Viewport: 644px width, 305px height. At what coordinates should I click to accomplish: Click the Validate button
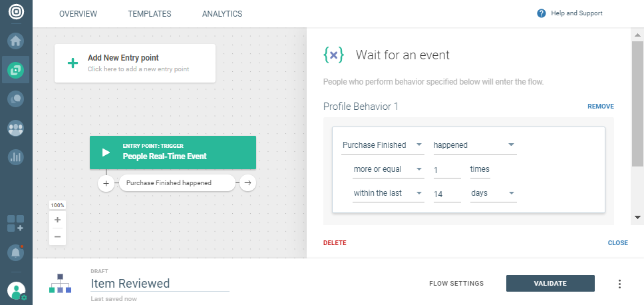coord(550,284)
